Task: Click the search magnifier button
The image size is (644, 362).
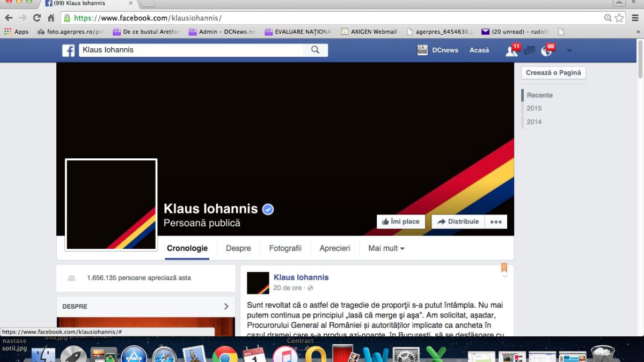Action: click(315, 50)
